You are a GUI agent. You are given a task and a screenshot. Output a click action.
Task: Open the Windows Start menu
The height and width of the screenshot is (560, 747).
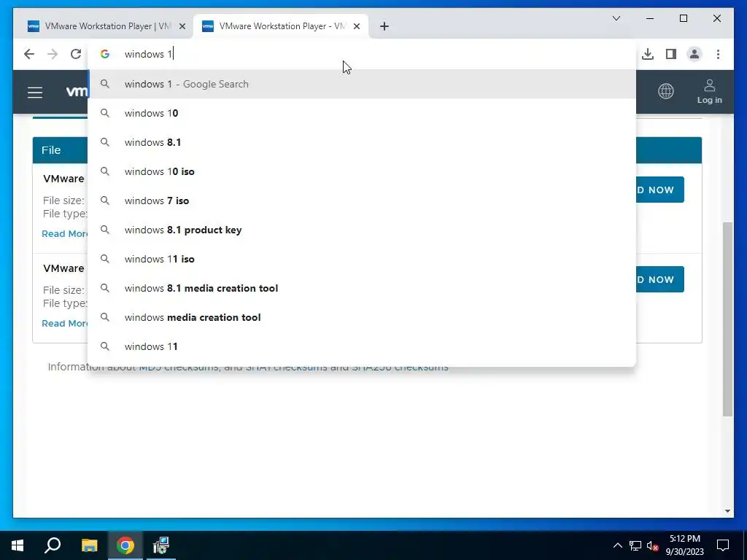(18, 545)
